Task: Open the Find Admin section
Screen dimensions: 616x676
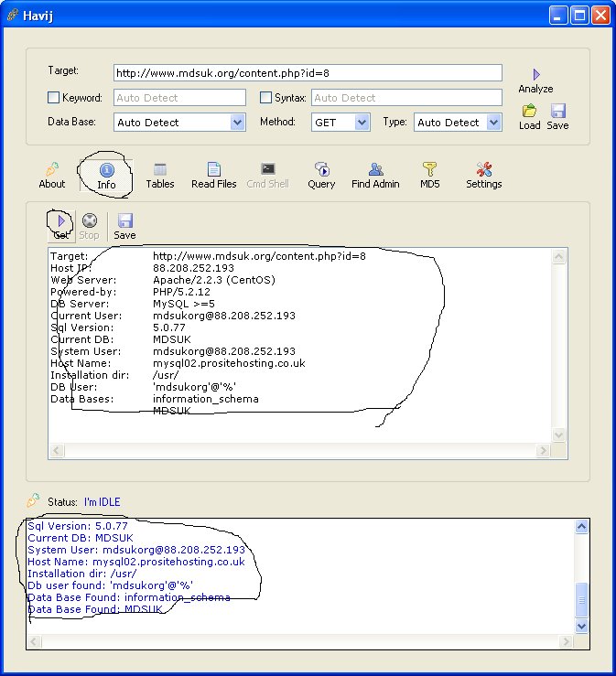Action: (x=375, y=176)
